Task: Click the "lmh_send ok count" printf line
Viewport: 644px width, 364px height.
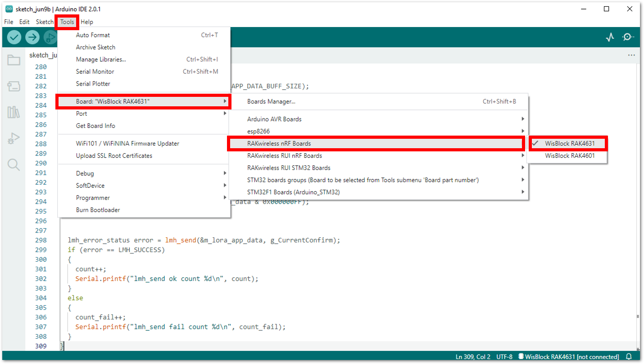Action: (x=167, y=279)
